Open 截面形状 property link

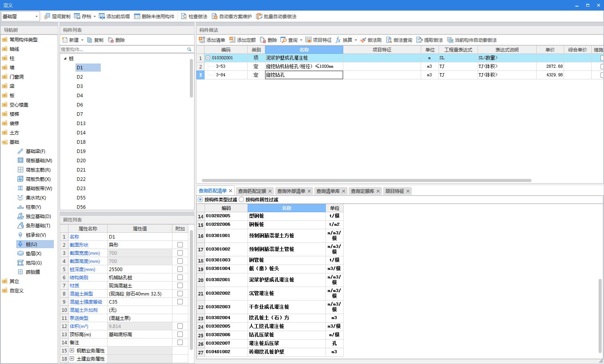(79, 245)
